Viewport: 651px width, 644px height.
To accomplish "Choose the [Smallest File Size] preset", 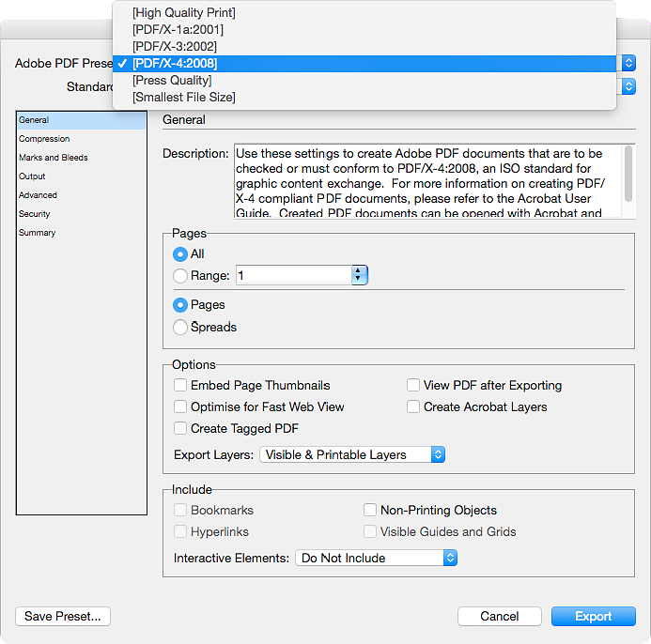I will tap(364, 97).
